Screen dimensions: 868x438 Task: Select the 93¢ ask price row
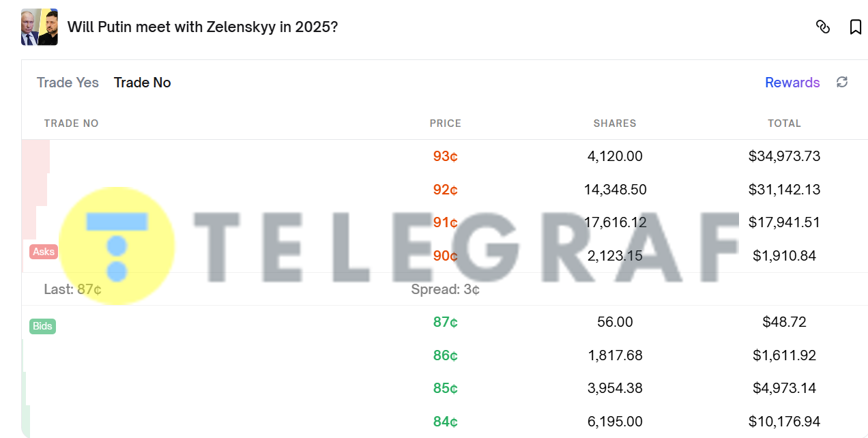point(445,156)
